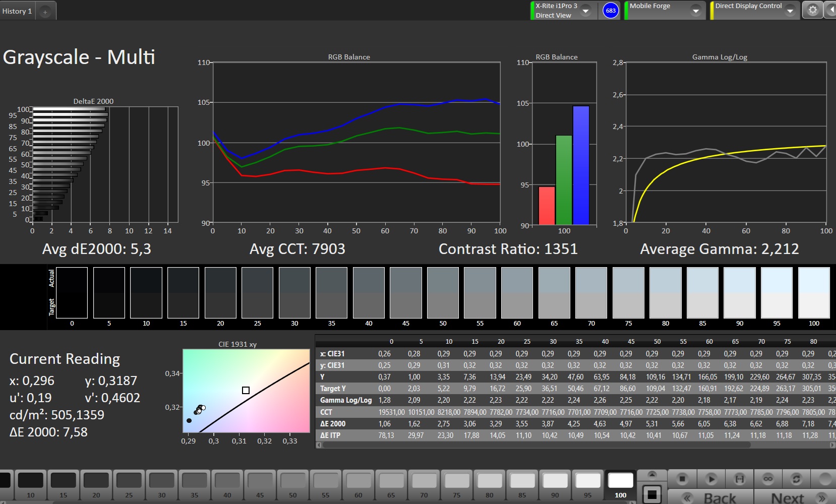Screen dimensions: 836x504
Task: Switch to the History 1 tab
Action: click(x=17, y=11)
